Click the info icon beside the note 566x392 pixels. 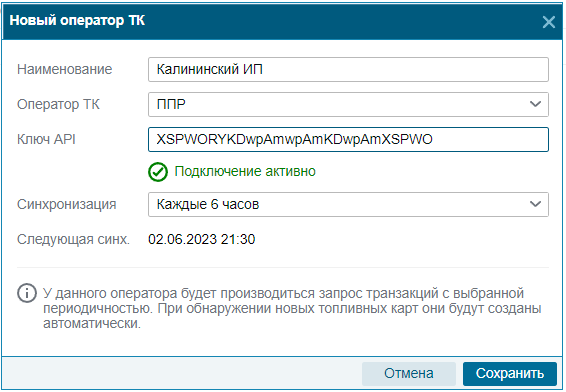pos(27,293)
